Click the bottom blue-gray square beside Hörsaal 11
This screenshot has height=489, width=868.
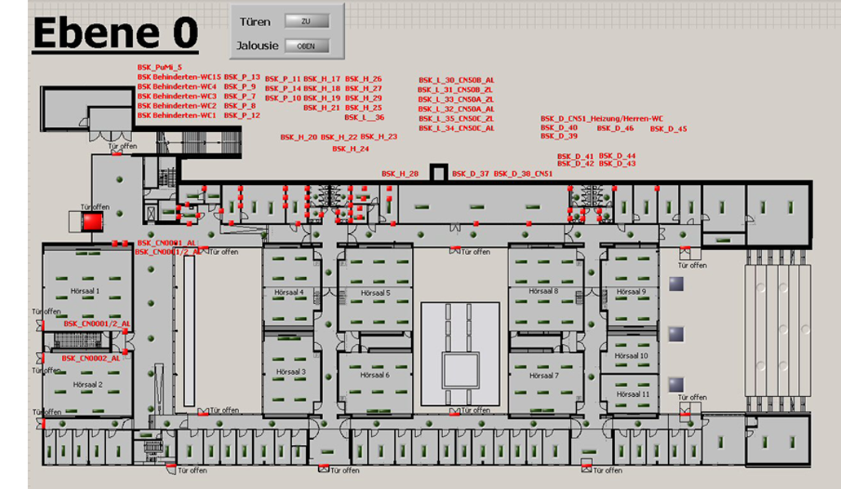[675, 384]
